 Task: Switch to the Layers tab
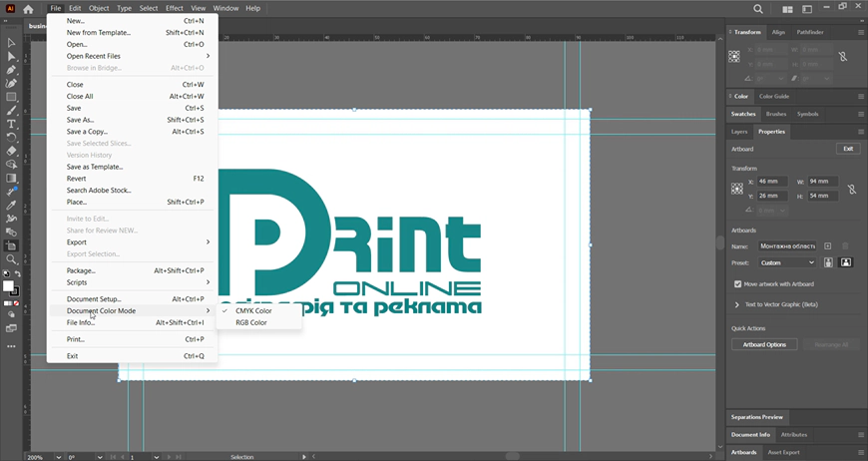point(739,132)
